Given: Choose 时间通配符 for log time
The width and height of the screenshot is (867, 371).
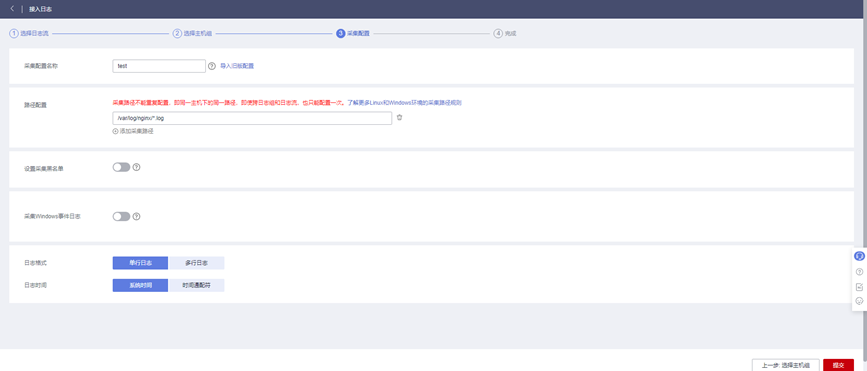Looking at the screenshot, I should coord(196,285).
